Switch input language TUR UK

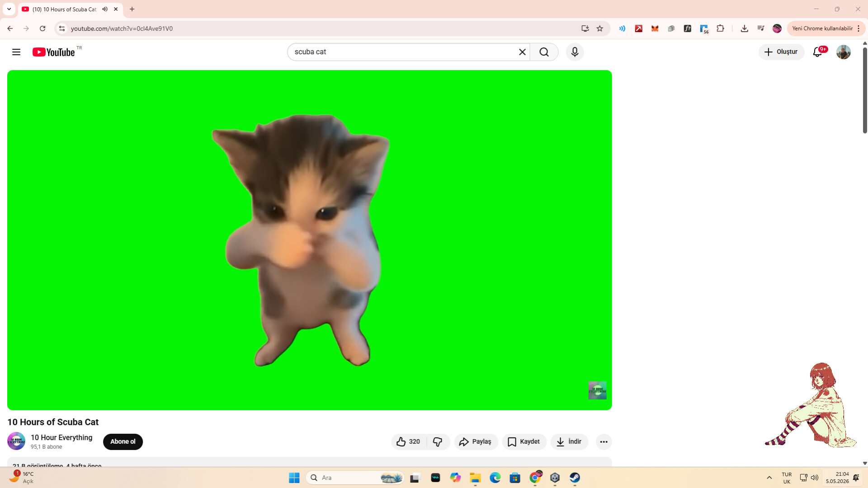(x=787, y=478)
